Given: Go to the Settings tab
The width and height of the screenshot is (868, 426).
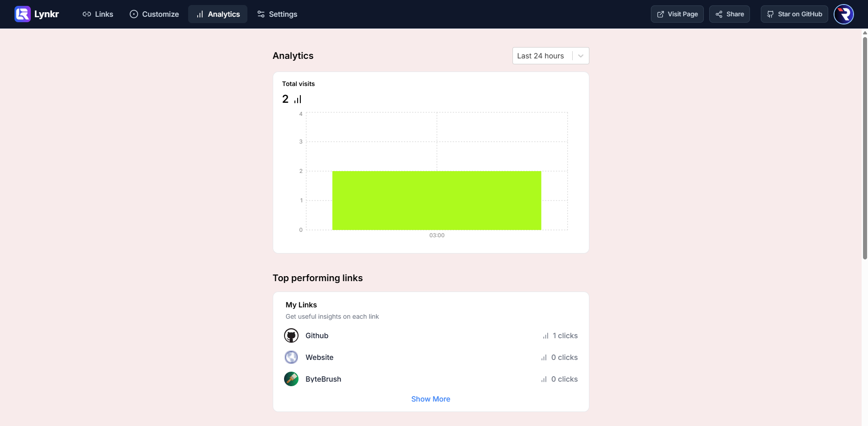Looking at the screenshot, I should click(x=277, y=14).
